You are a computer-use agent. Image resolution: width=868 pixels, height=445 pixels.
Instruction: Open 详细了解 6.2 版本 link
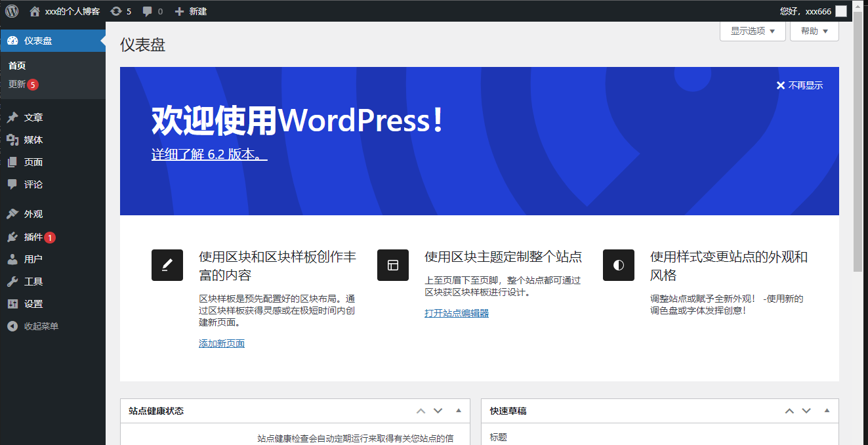[209, 155]
